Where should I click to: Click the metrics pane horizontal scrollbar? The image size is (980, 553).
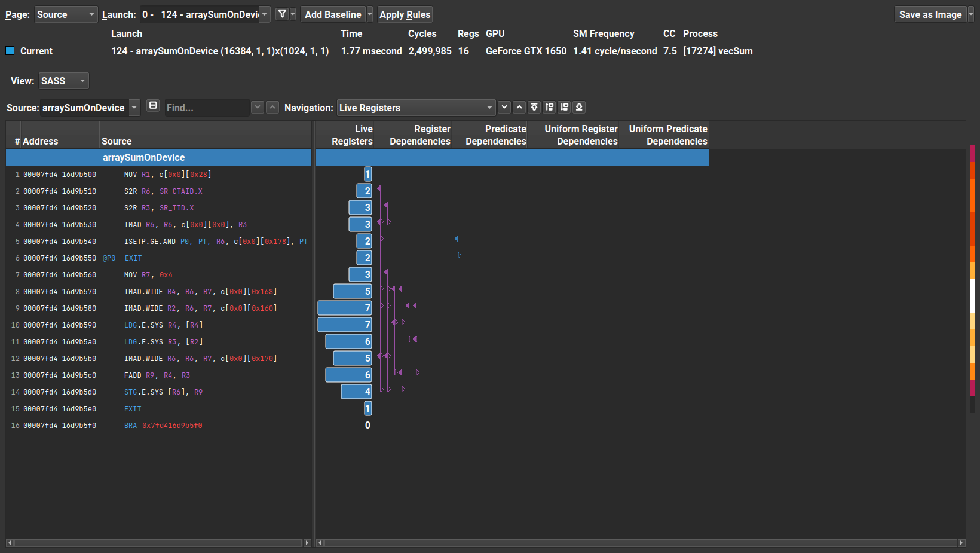pos(641,543)
